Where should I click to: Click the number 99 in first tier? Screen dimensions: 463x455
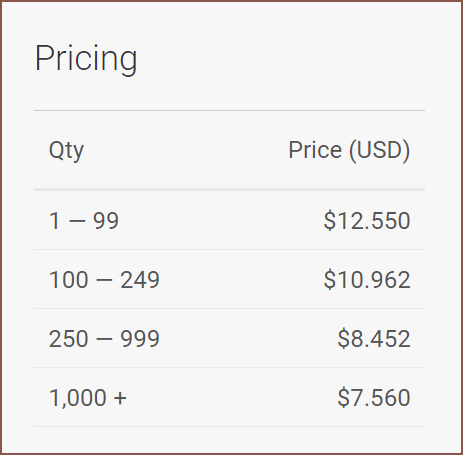[106, 221]
